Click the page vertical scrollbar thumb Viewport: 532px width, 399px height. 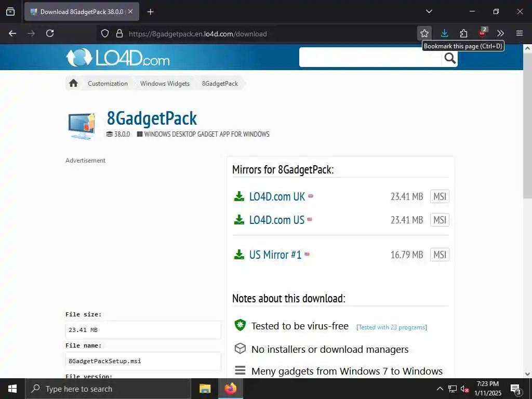[527, 126]
